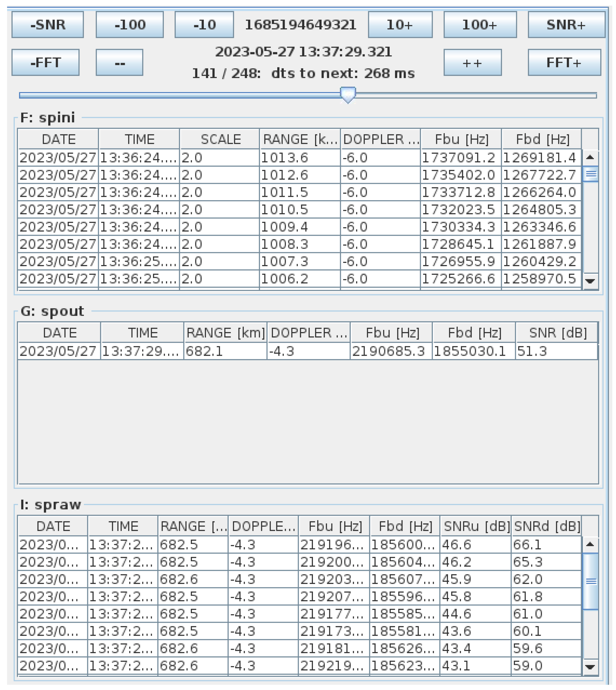Click spraw DATE column header
This screenshot has height=690, width=616.
tap(53, 526)
